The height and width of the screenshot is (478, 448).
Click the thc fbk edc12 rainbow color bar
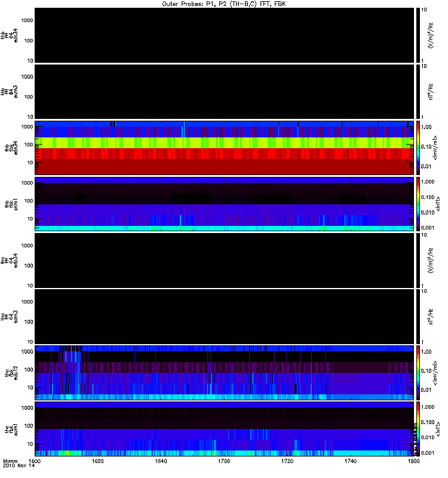point(418,372)
